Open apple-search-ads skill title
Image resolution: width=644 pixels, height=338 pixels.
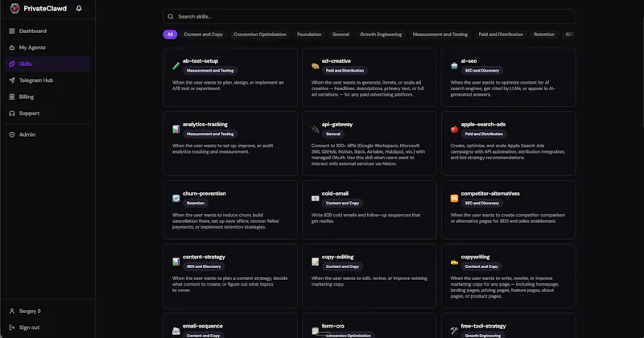(x=483, y=124)
